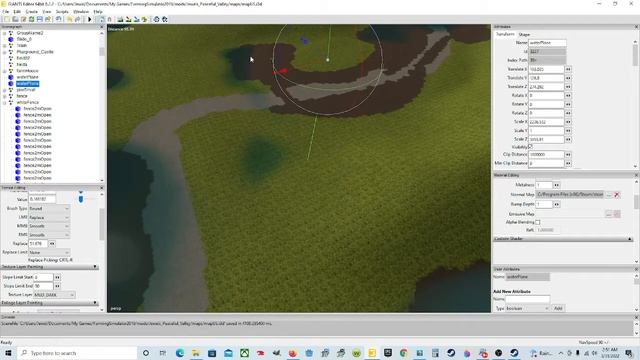Image resolution: width=640 pixels, height=360 pixels.
Task: Click the blue undo arrow toolbar icon
Action: (x=59, y=19)
